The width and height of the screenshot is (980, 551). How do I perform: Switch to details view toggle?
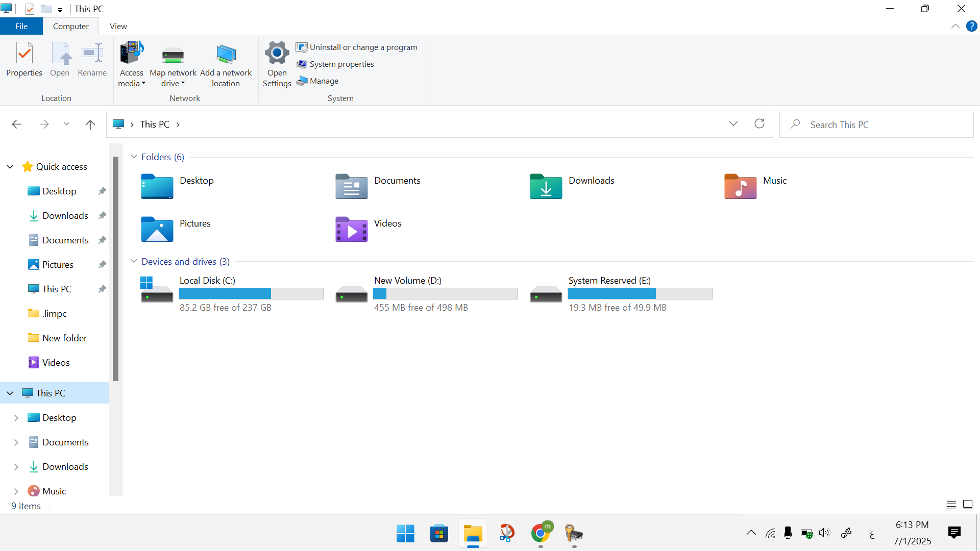(x=951, y=505)
